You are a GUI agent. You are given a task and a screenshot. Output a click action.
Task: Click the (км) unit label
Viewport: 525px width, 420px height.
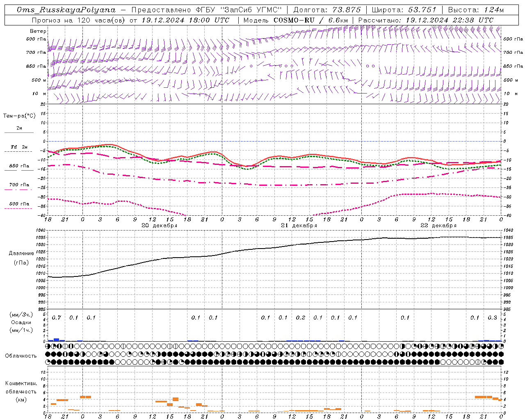21,399
